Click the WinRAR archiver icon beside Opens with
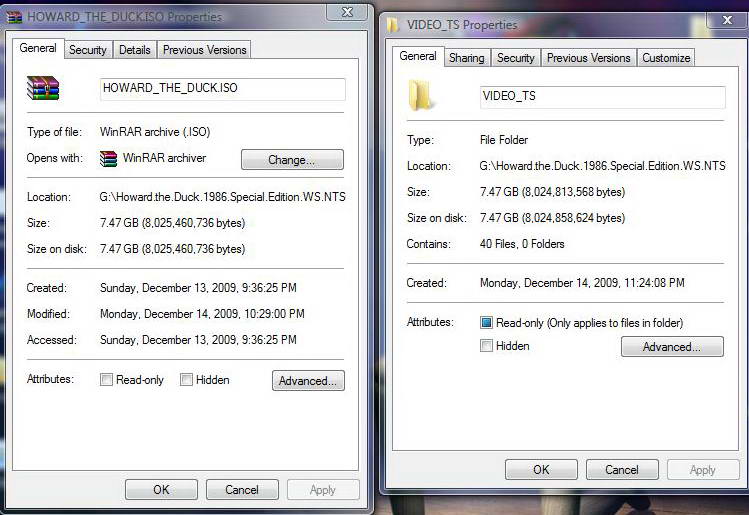The image size is (749, 515). 108,159
